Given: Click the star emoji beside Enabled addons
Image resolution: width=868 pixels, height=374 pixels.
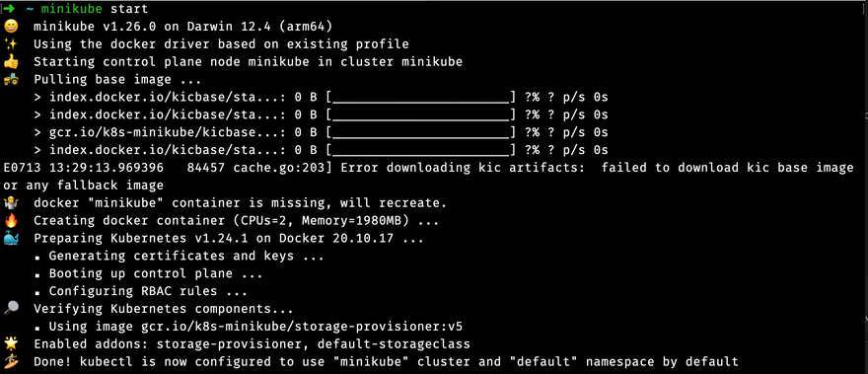Looking at the screenshot, I should [11, 344].
